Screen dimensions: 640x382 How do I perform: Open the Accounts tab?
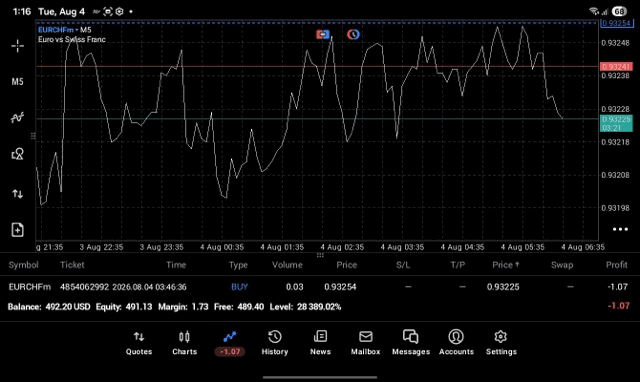(x=456, y=343)
